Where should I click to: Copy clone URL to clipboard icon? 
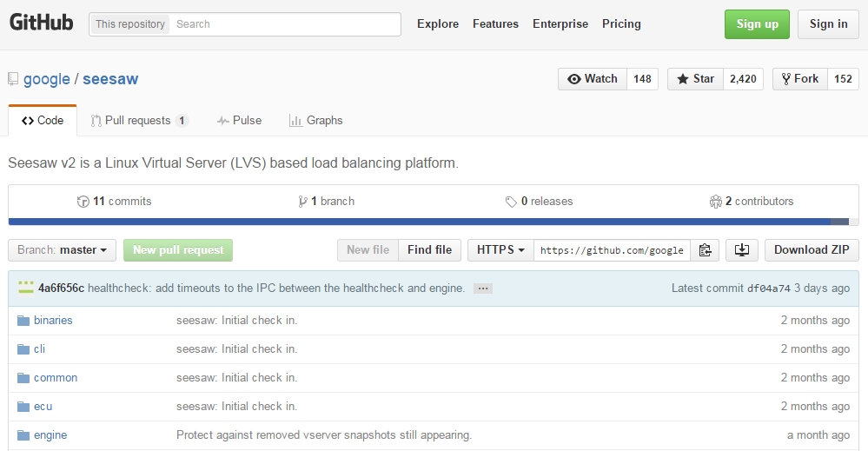(x=705, y=250)
